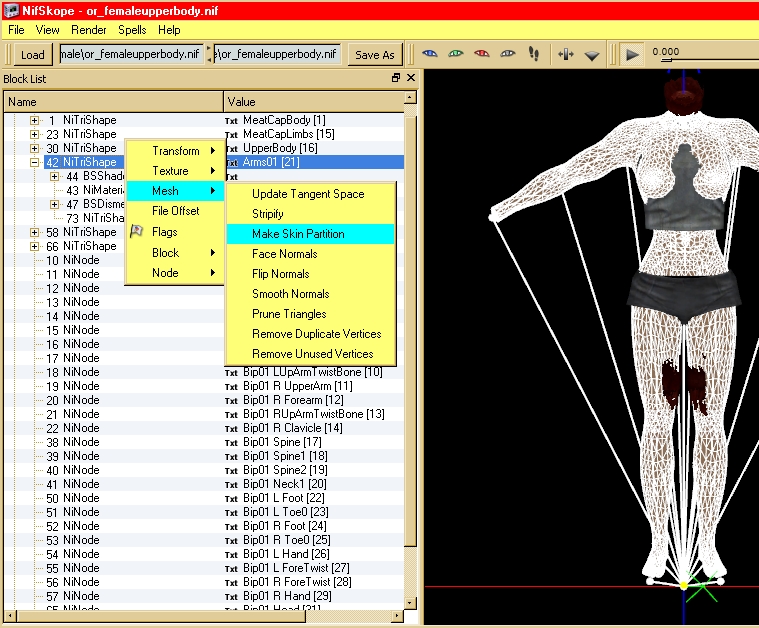Click the green eye view icon
Screen dimensions: 759x628
coord(455,54)
